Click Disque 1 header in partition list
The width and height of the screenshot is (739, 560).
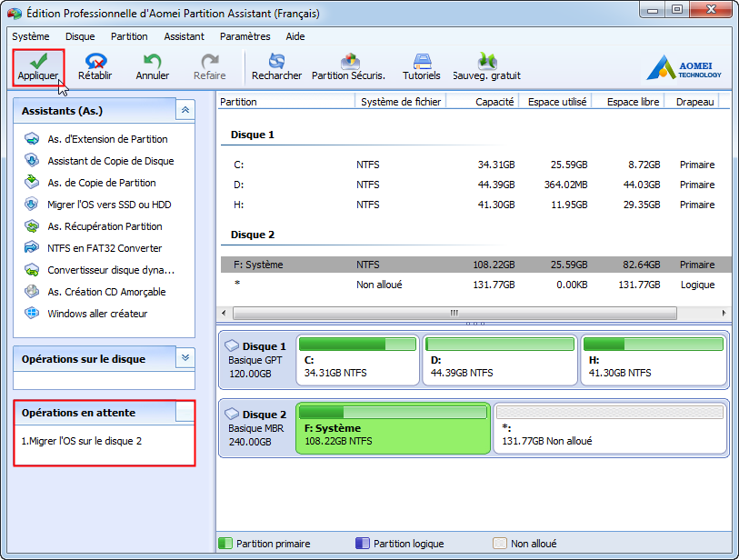(x=252, y=135)
